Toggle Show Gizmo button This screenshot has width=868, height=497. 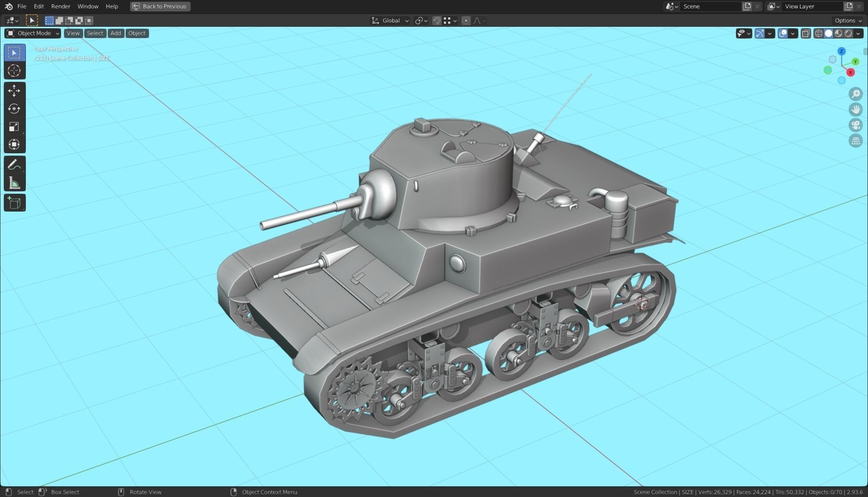pyautogui.click(x=759, y=33)
